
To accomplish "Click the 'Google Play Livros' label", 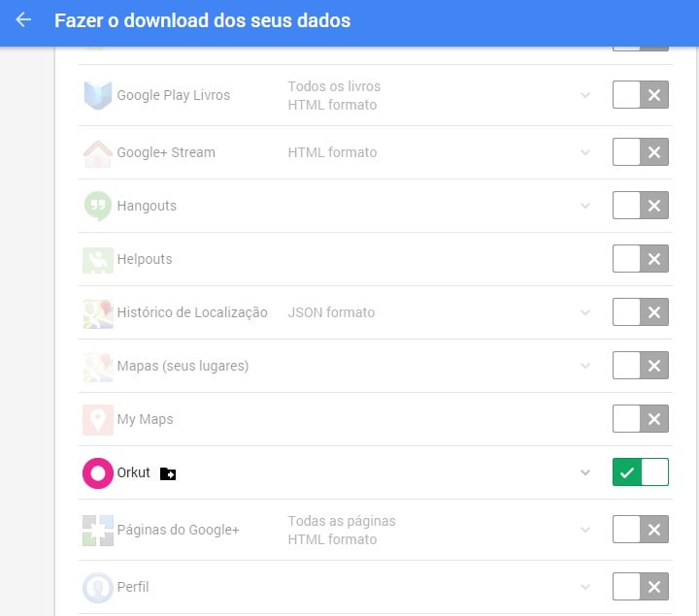I will 174,95.
